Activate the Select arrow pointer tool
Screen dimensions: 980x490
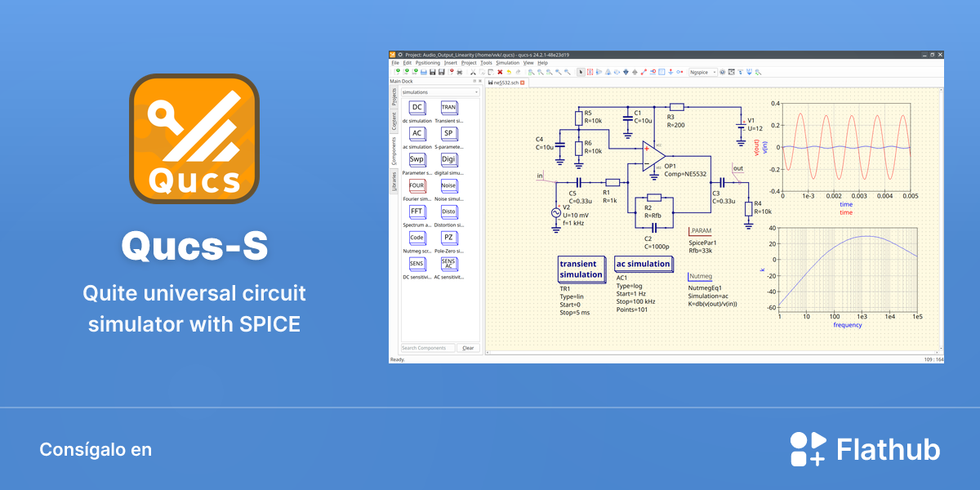(581, 72)
